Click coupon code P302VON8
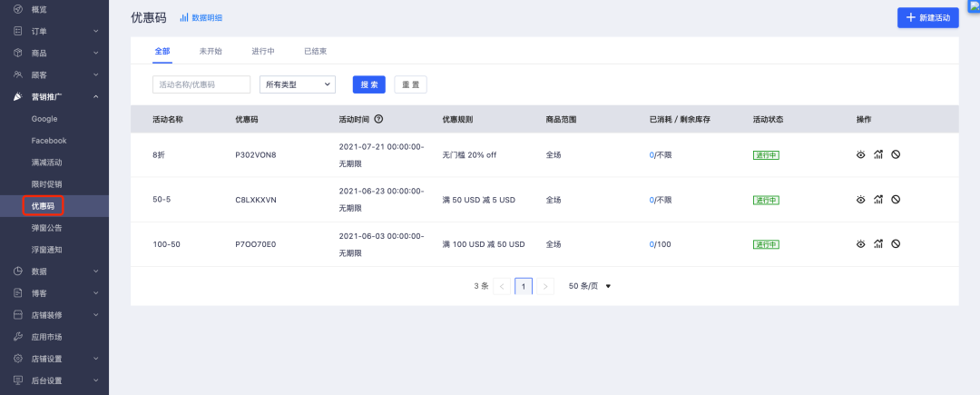980x395 pixels. coord(256,155)
